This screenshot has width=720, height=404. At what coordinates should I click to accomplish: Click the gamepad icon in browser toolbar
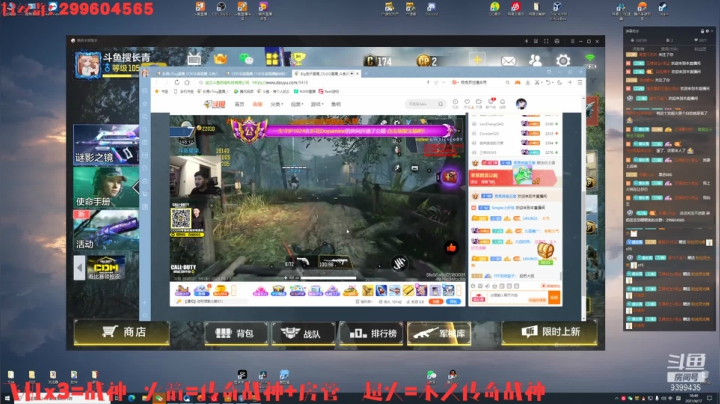tap(518, 83)
